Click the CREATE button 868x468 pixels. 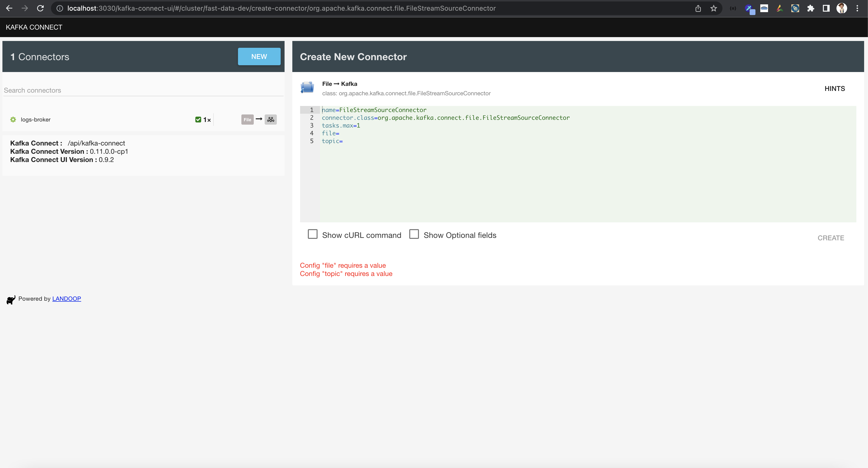(x=831, y=238)
